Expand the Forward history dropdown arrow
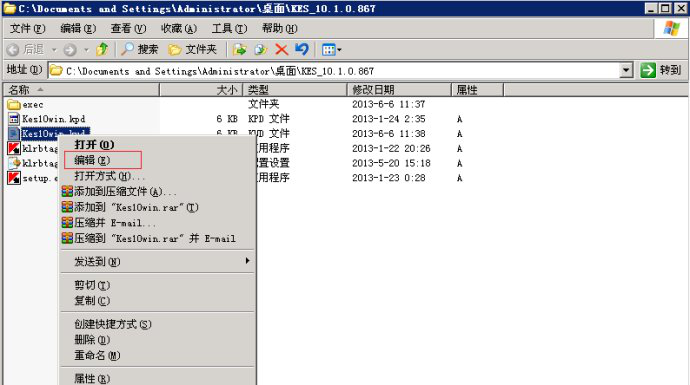The width and height of the screenshot is (690, 385). pyautogui.click(x=86, y=50)
